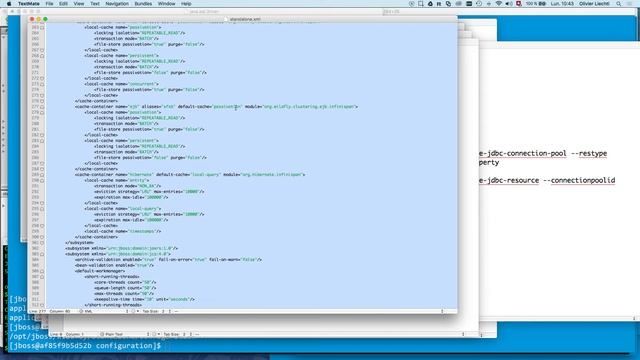Collapse fold at local-cache name entity
Screen dimensions: 640x360
pos(42,180)
